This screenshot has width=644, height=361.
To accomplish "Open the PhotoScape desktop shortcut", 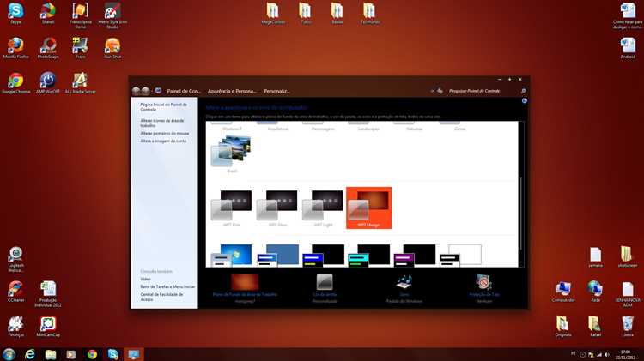I will [x=48, y=48].
